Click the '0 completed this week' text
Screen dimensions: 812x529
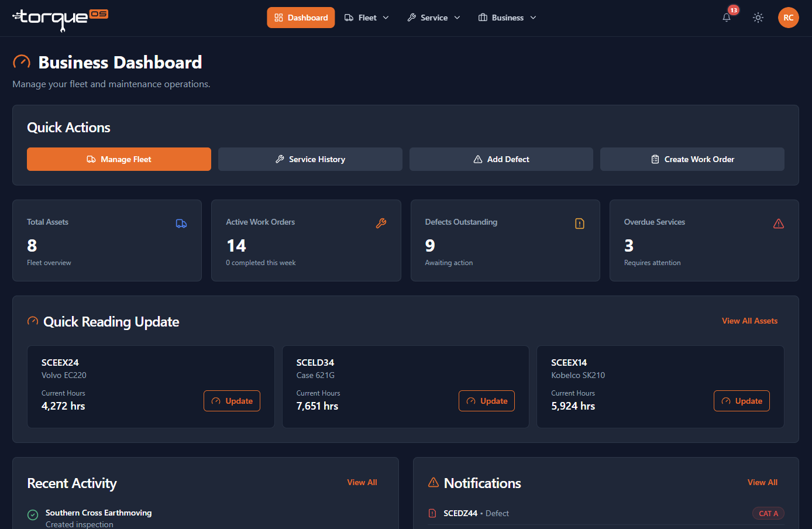[x=261, y=263]
